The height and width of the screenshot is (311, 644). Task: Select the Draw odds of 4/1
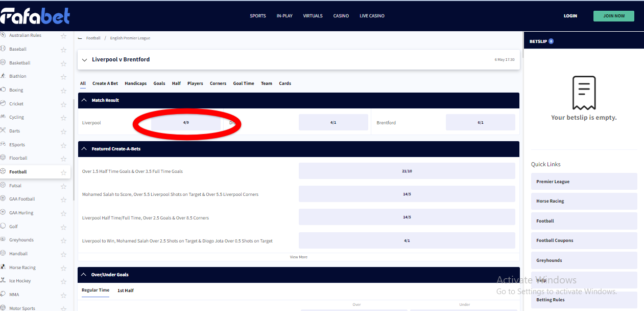click(333, 123)
